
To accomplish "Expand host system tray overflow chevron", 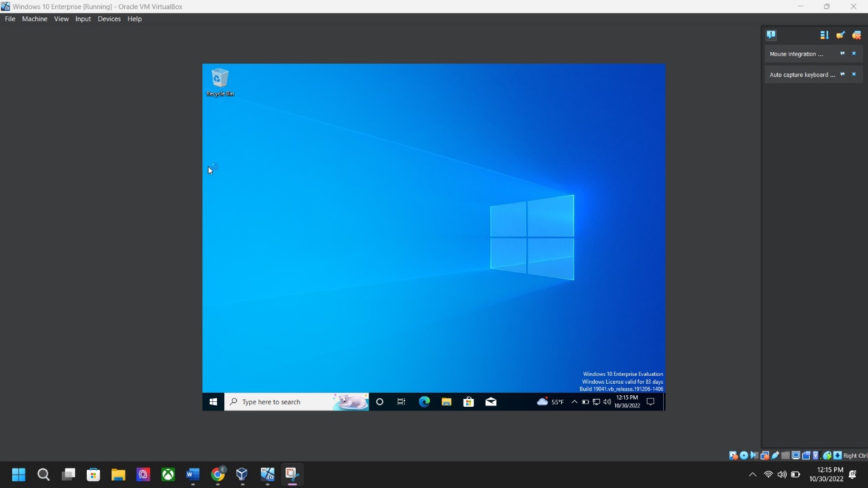I will [x=752, y=475].
